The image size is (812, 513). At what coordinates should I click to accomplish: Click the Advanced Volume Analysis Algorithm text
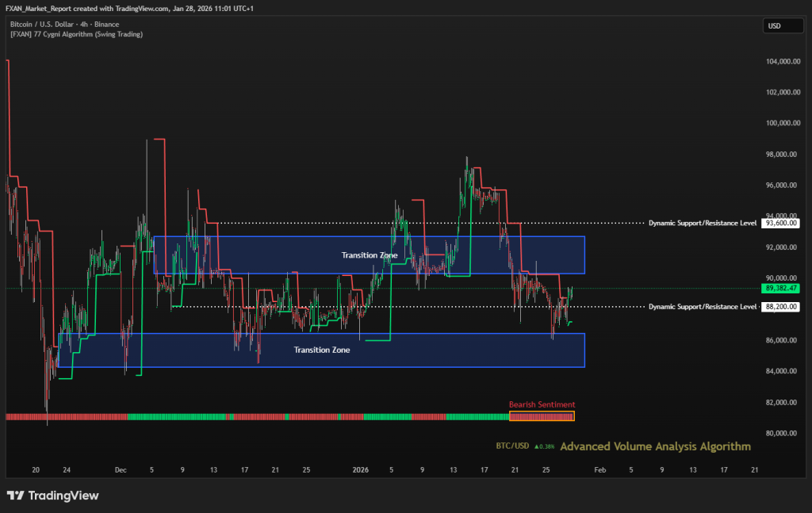[655, 446]
